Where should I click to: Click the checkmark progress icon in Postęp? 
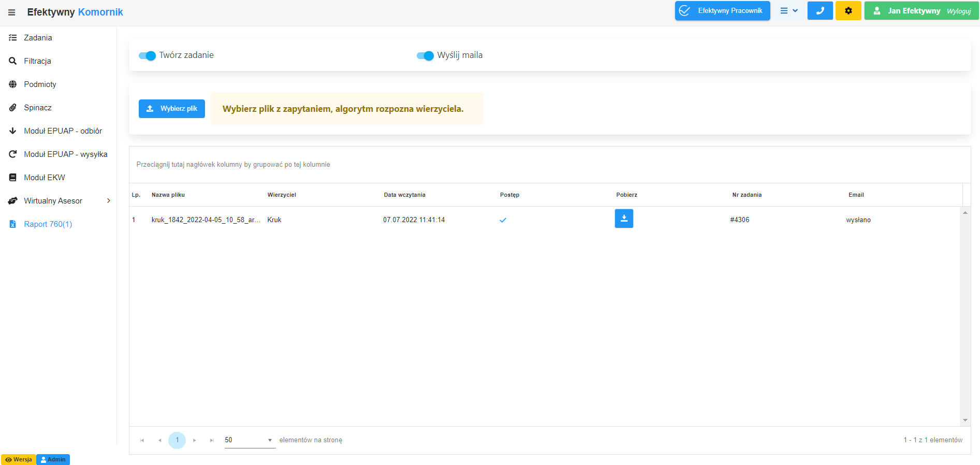pos(503,220)
